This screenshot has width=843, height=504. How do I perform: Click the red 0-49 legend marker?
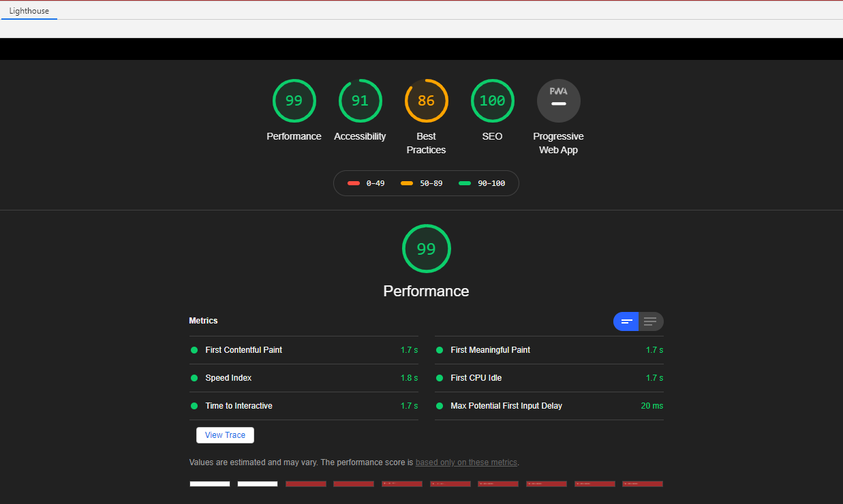point(354,183)
